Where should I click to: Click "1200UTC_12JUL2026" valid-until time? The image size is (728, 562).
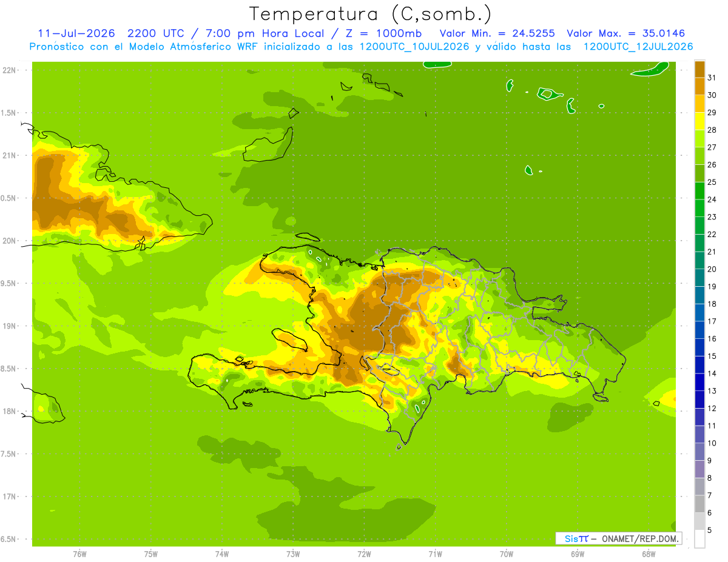click(x=638, y=47)
